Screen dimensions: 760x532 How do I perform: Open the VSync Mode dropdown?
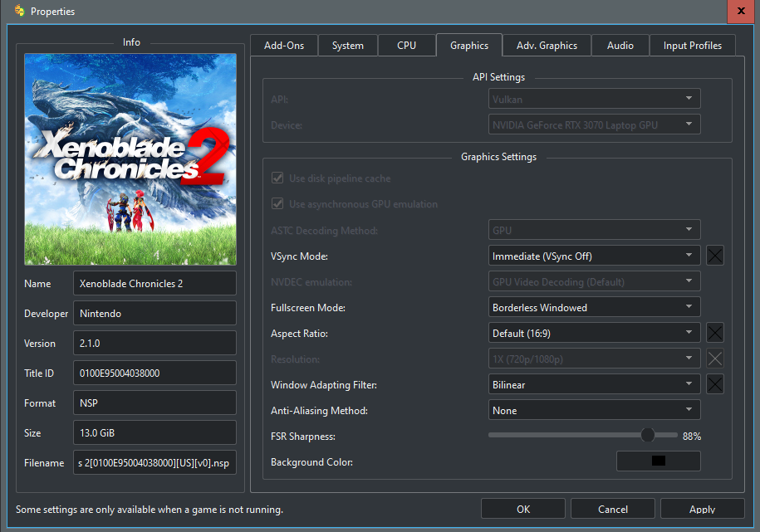click(594, 256)
